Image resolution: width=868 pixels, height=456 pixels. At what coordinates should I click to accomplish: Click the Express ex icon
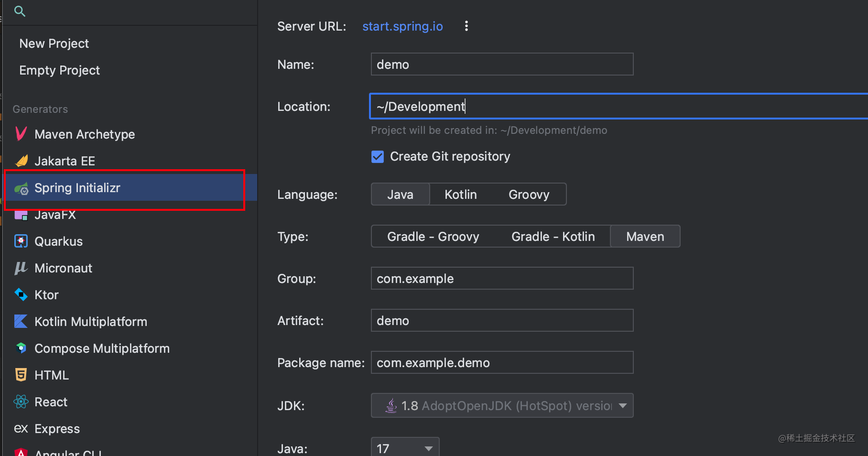pos(21,428)
